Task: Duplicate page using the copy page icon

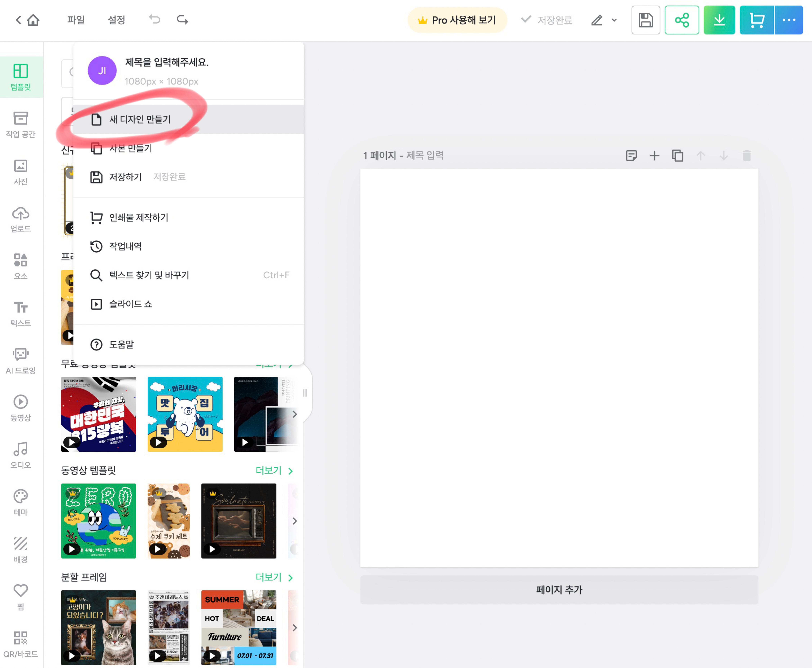Action: (x=677, y=156)
